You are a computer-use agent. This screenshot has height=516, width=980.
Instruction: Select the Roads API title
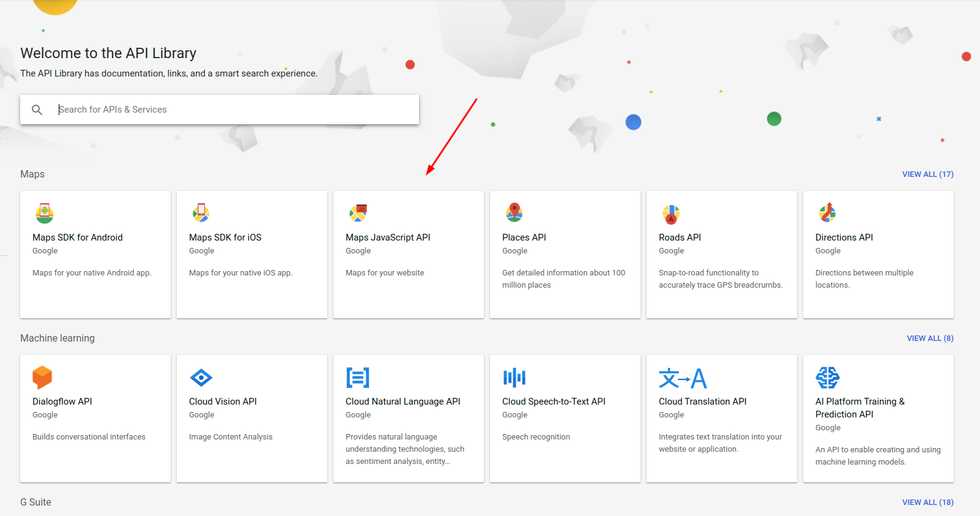click(x=680, y=237)
